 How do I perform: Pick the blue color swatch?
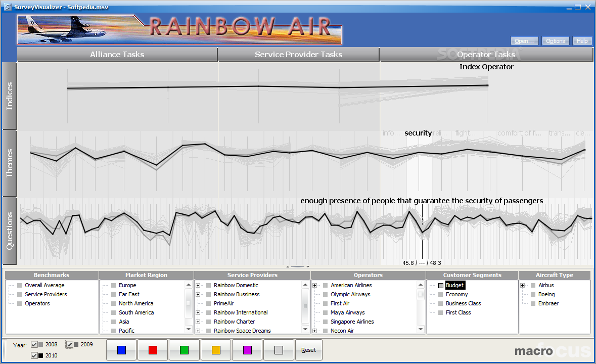(x=122, y=350)
